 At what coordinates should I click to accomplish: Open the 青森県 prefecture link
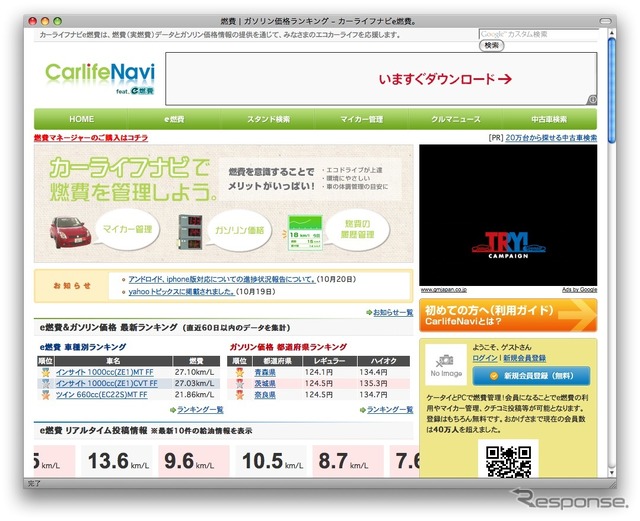point(265,372)
